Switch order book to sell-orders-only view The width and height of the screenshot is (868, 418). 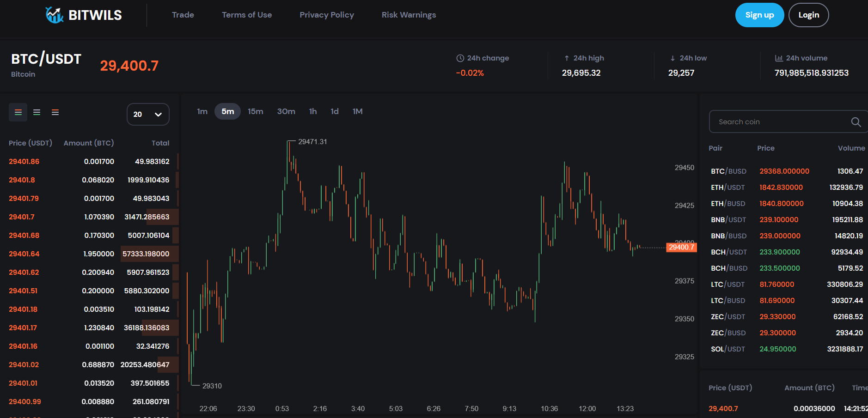(x=55, y=112)
